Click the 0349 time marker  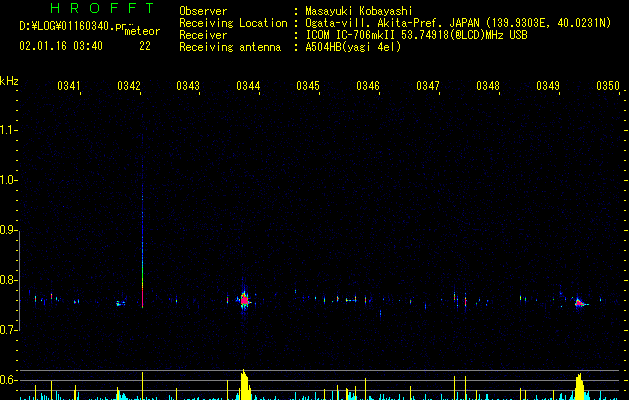(548, 86)
